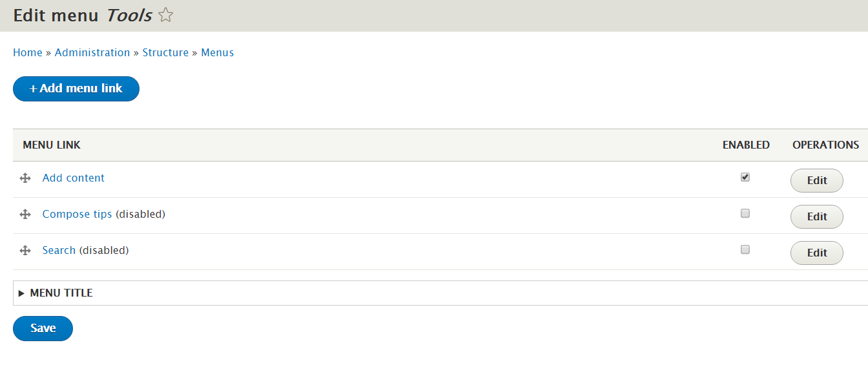Enable the Search checkbox

pos(745,249)
